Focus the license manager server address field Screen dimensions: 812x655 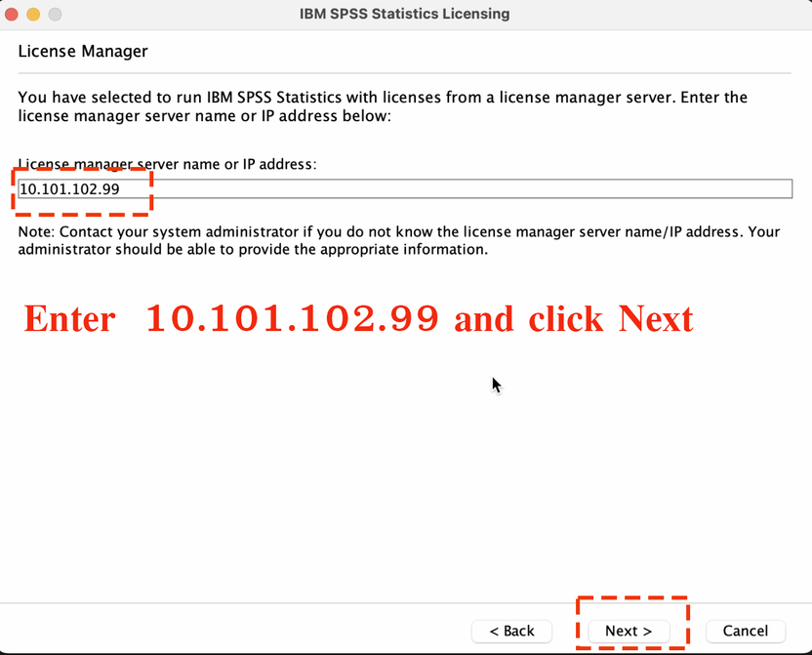(405, 189)
